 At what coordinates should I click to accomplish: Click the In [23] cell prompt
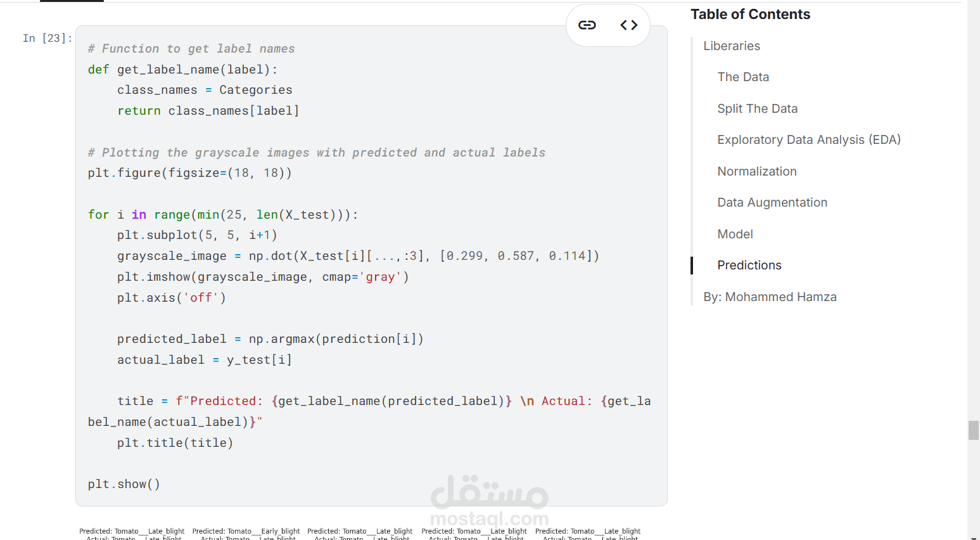pos(48,39)
